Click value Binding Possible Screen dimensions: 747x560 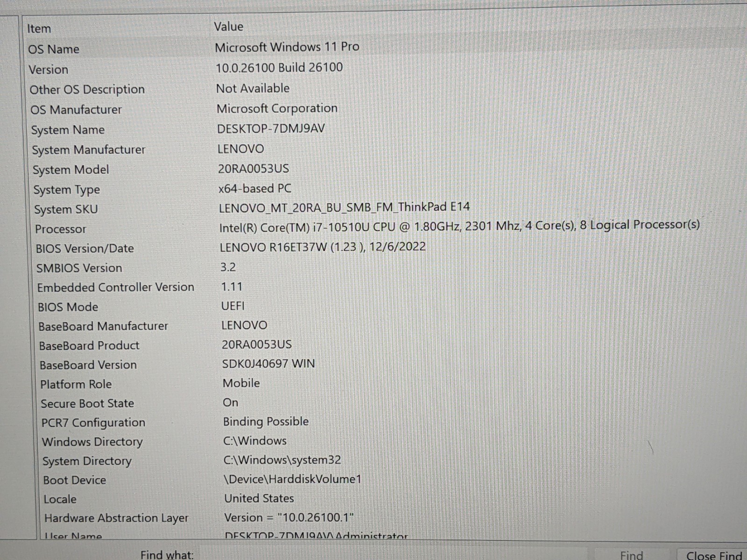[x=266, y=422]
